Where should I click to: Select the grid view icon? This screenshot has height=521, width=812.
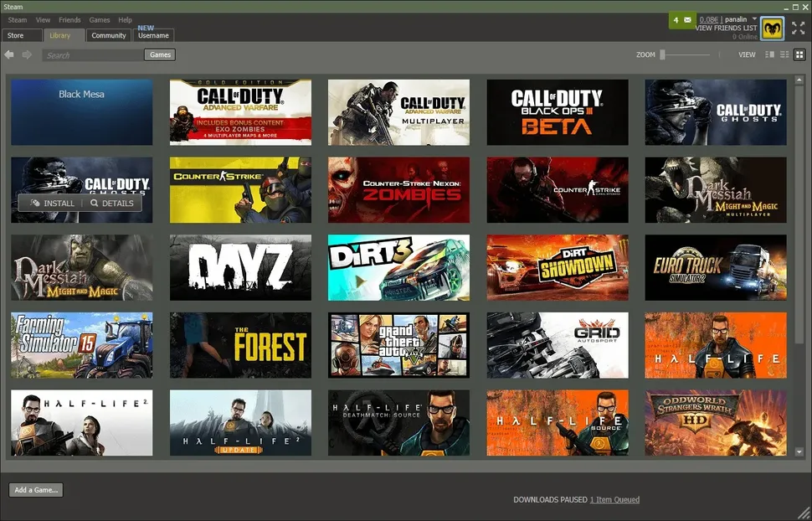coord(799,54)
